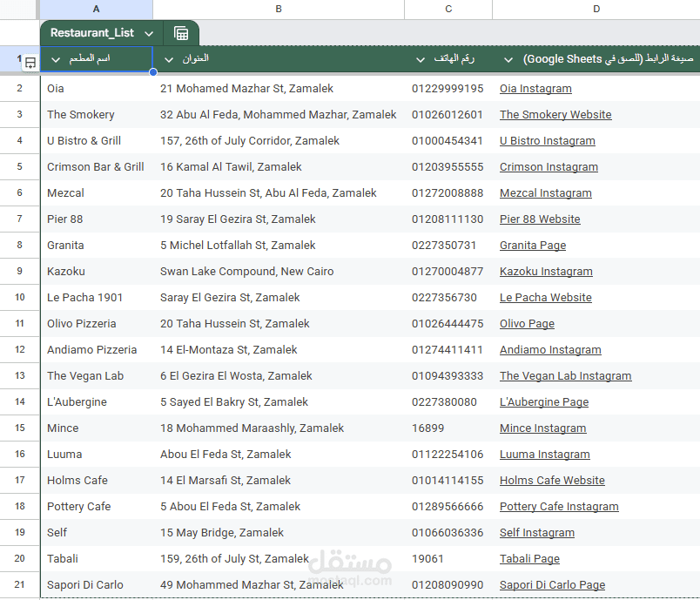Select the Sapori Di Carlo name cell
Image resolution: width=700 pixels, height=600 pixels.
coord(97,585)
